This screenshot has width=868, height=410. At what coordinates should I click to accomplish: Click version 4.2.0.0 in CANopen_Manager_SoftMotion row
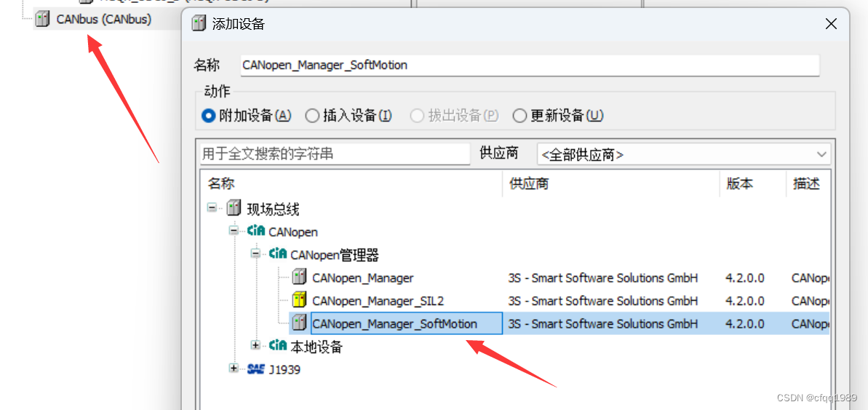[x=744, y=323]
